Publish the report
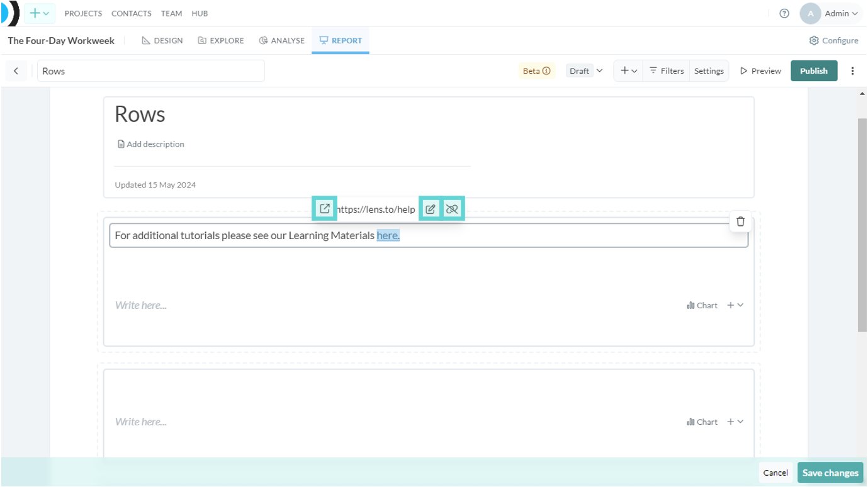This screenshot has height=487, width=868. tap(814, 71)
